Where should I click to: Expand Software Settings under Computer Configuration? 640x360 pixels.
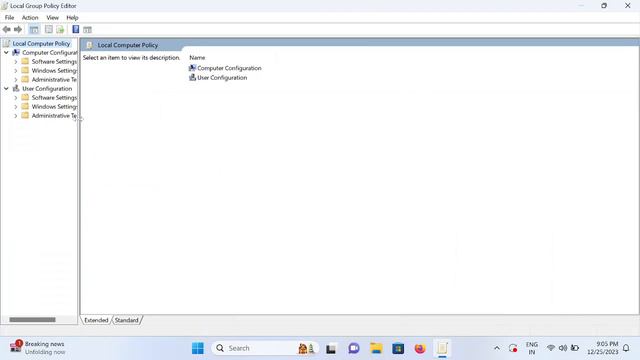click(x=16, y=62)
